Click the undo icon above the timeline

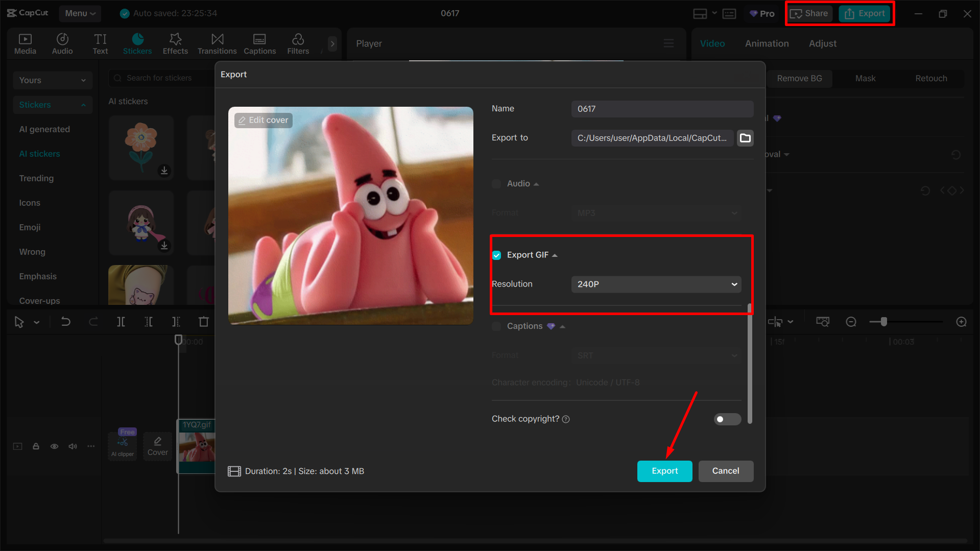click(66, 322)
